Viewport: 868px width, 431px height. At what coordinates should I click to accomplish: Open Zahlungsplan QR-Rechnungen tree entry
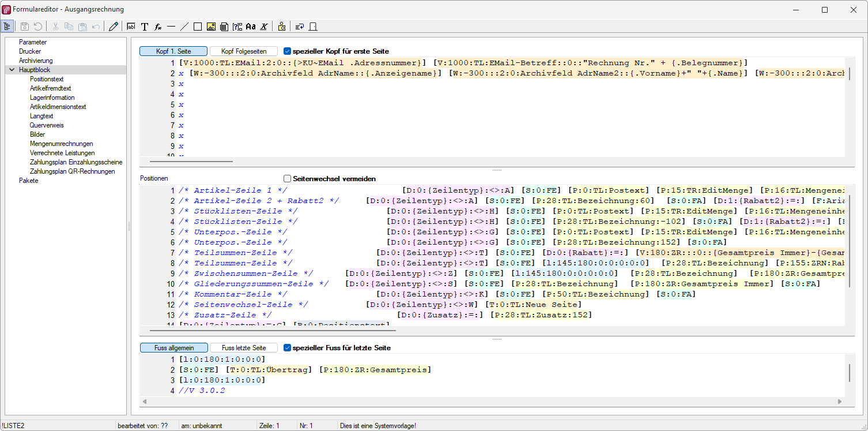72,171
